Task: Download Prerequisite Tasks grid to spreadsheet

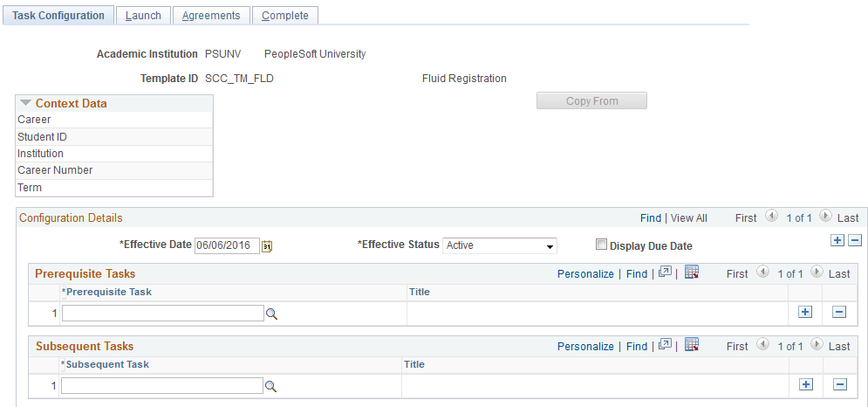Action: click(x=692, y=272)
